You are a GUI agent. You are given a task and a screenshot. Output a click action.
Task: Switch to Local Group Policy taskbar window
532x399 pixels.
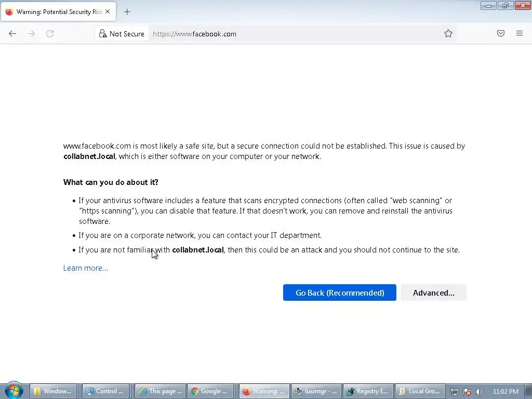(420, 391)
